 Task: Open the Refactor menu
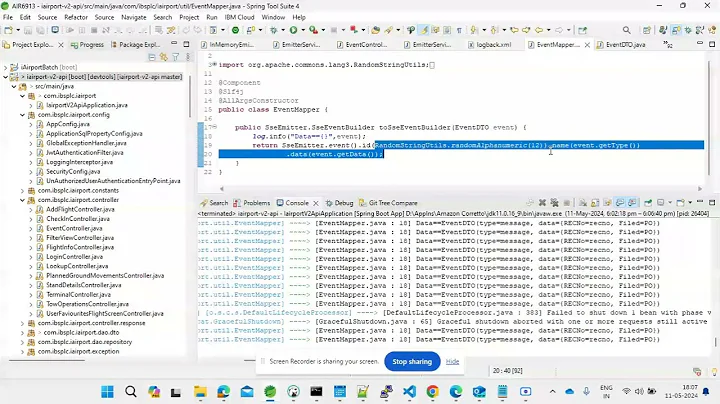pos(76,17)
